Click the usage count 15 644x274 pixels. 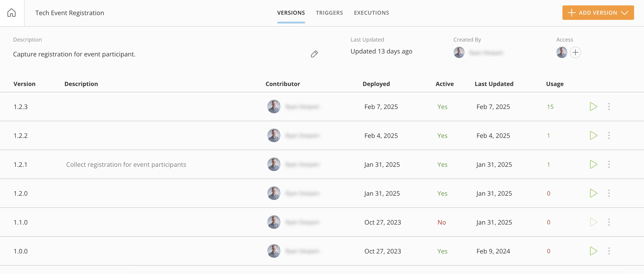pyautogui.click(x=550, y=107)
